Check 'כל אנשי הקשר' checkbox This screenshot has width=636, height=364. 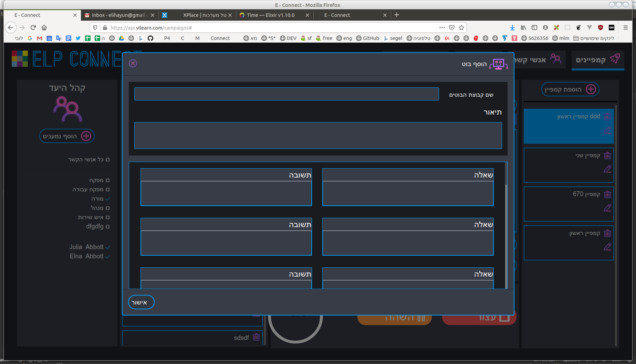pyautogui.click(x=108, y=160)
